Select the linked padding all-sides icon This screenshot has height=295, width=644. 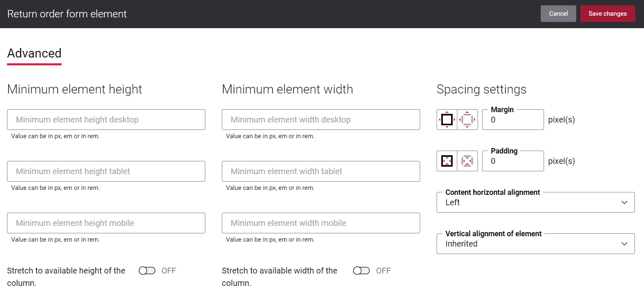(x=447, y=161)
